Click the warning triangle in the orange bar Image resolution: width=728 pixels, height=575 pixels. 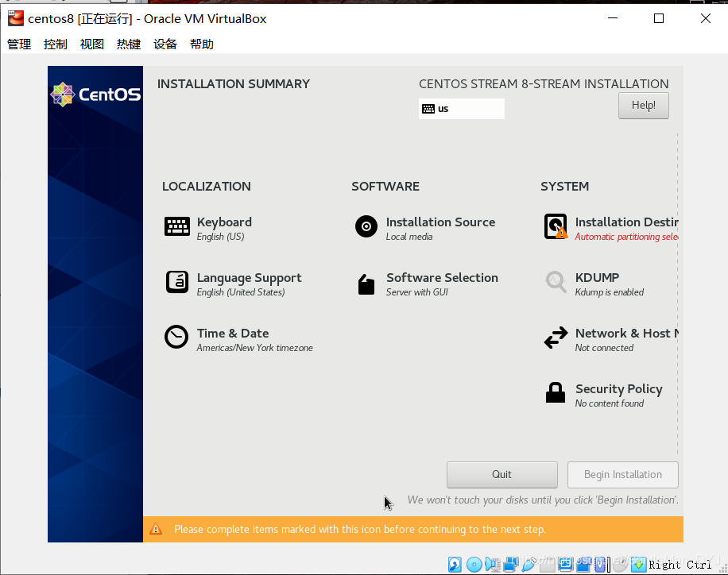click(x=156, y=529)
